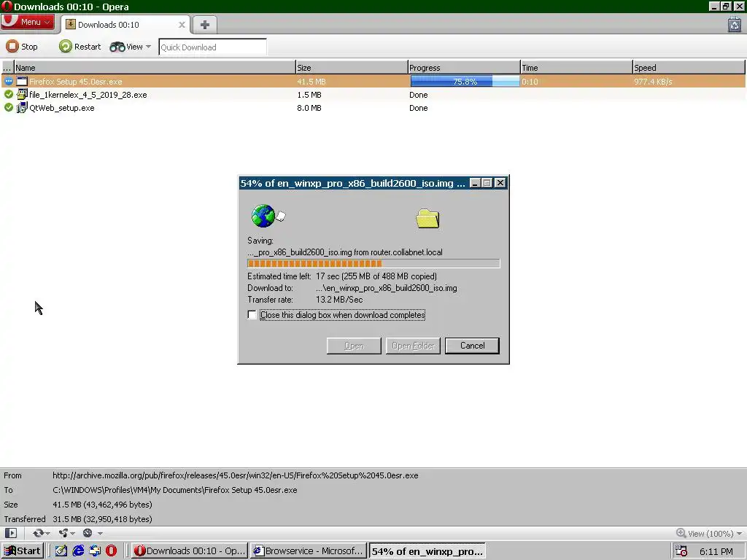Image resolution: width=747 pixels, height=560 pixels.
Task: Switch to Browservice Microsoft taskbar button
Action: (x=309, y=551)
